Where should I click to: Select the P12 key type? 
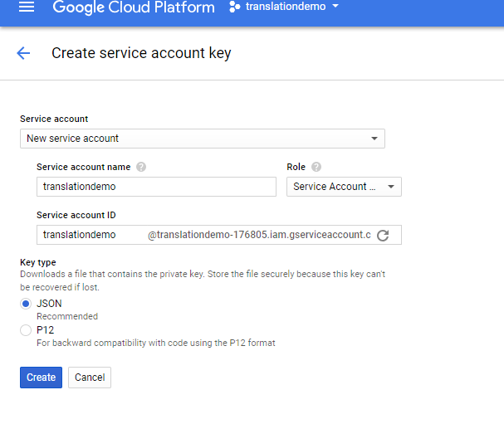pos(26,330)
